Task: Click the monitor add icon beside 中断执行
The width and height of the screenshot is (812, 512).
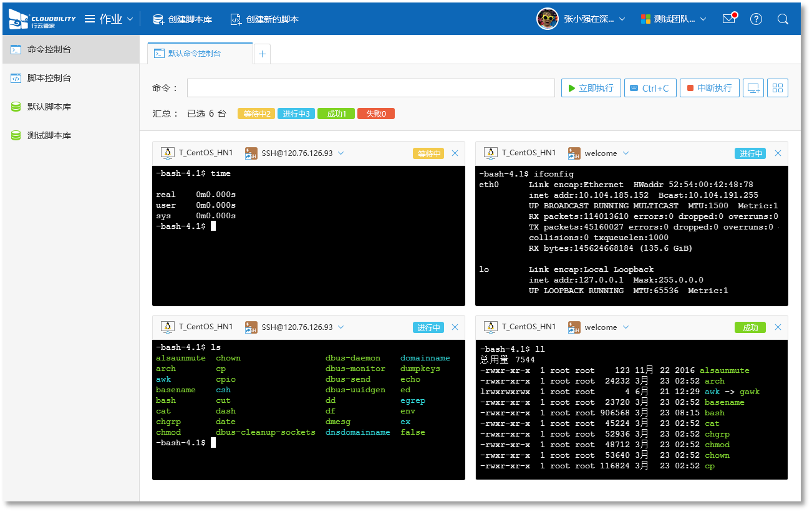Action: point(753,88)
